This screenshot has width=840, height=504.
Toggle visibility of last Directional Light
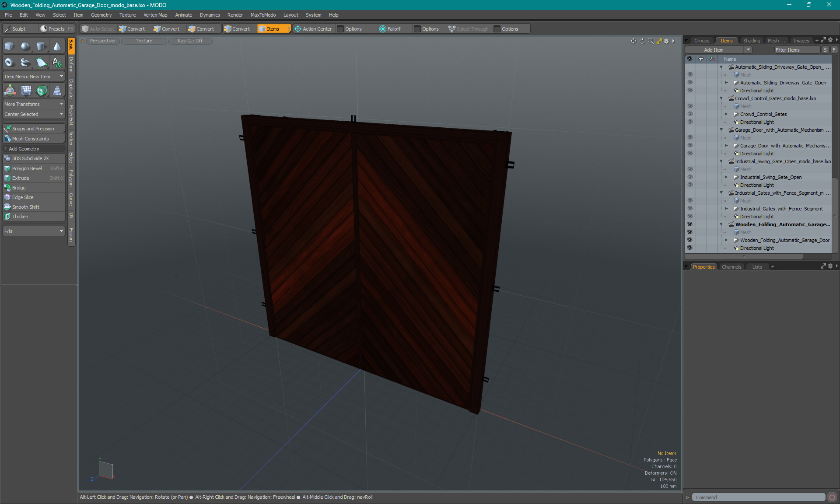[x=690, y=248]
